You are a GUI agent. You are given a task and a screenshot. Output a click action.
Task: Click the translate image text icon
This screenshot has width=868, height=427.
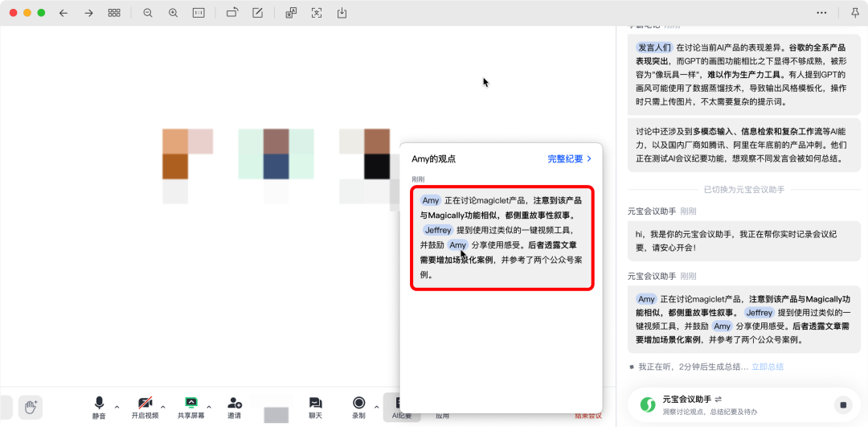[x=291, y=14]
